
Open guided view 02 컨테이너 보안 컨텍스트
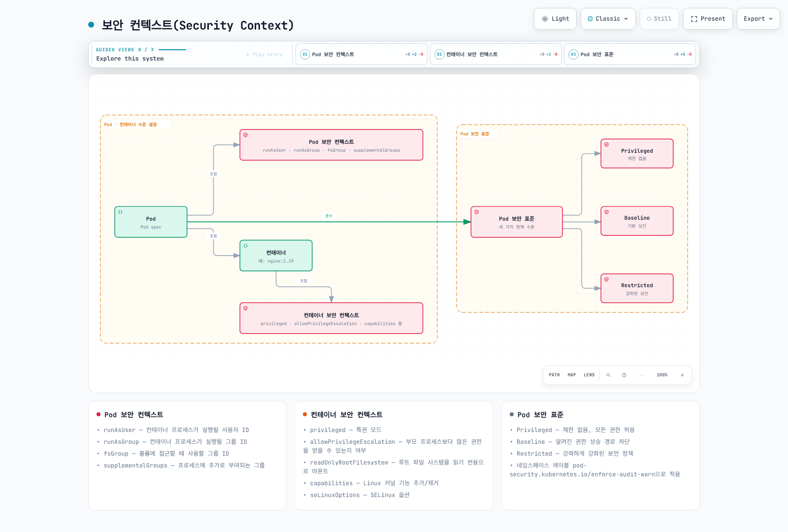click(496, 54)
